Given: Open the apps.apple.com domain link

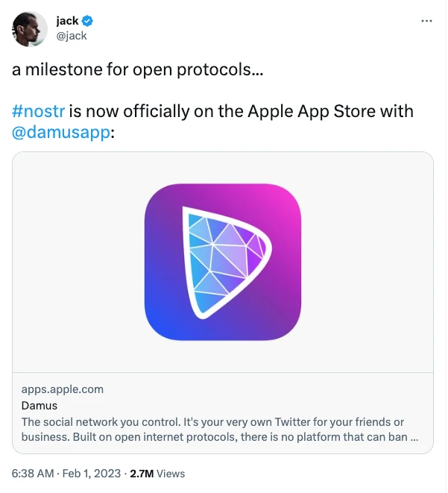Looking at the screenshot, I should [63, 389].
